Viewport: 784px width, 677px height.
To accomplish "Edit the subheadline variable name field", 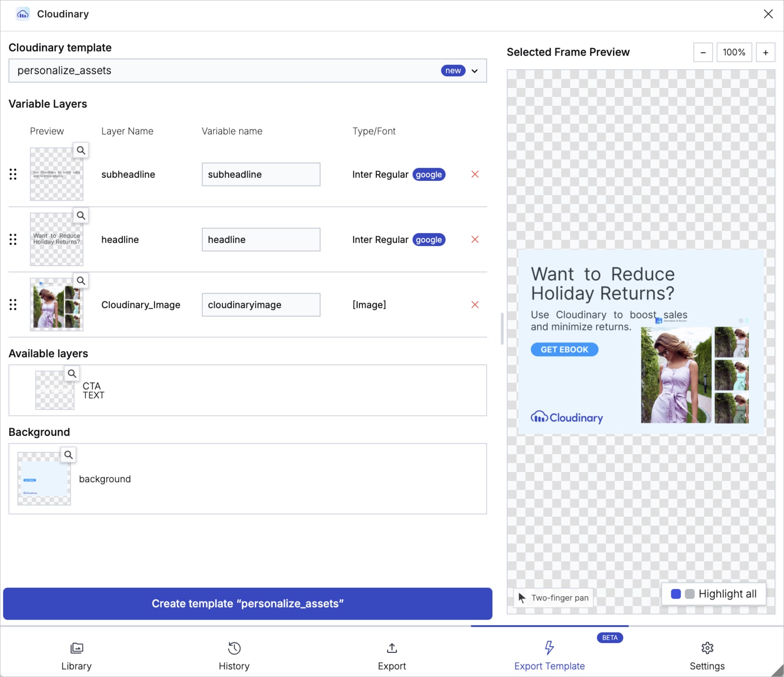I will point(261,175).
